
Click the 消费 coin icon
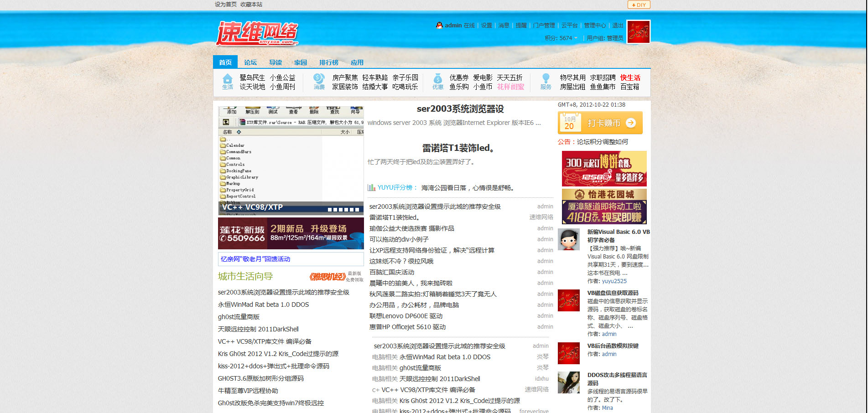pos(319,78)
